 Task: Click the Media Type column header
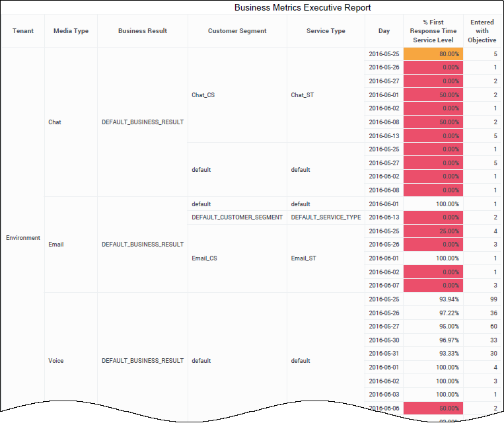coord(71,31)
